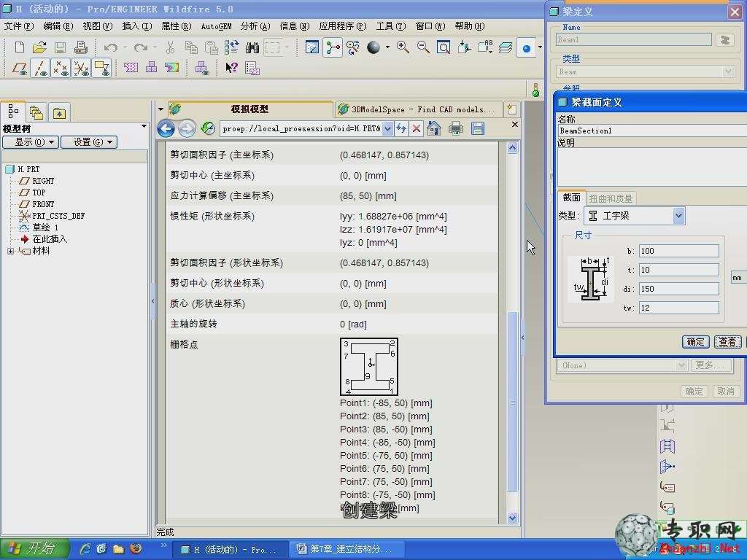Click the context help arrow-question icon
The width and height of the screenshot is (747, 560).
point(231,68)
